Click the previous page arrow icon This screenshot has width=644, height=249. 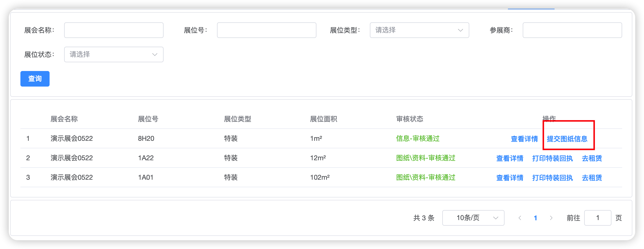click(520, 218)
